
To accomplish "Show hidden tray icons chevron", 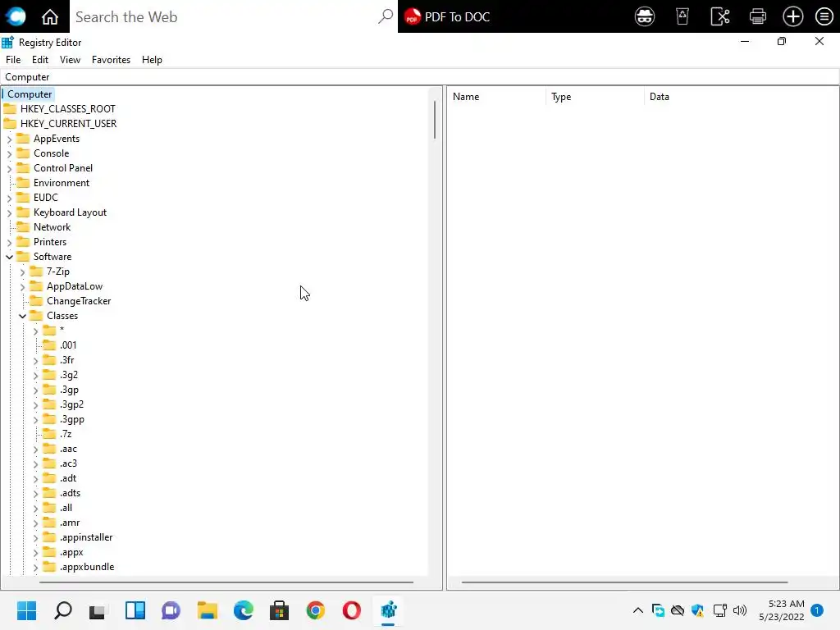I will coord(637,610).
